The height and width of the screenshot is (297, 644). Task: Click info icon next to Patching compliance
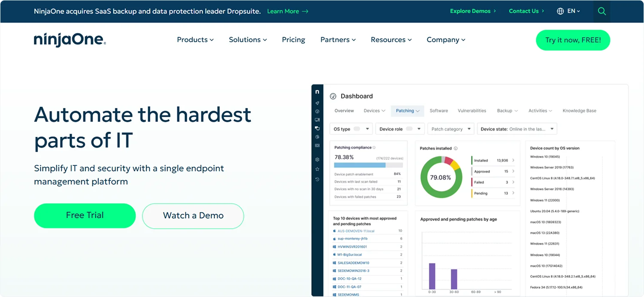point(374,148)
